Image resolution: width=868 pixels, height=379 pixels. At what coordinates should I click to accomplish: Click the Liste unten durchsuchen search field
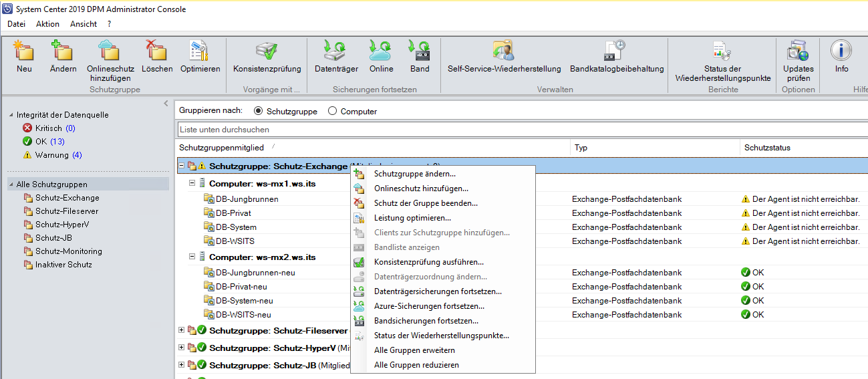point(523,129)
